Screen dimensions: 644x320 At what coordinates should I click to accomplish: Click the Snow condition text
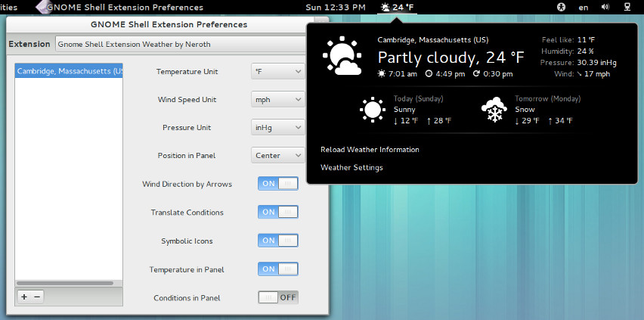(x=525, y=110)
